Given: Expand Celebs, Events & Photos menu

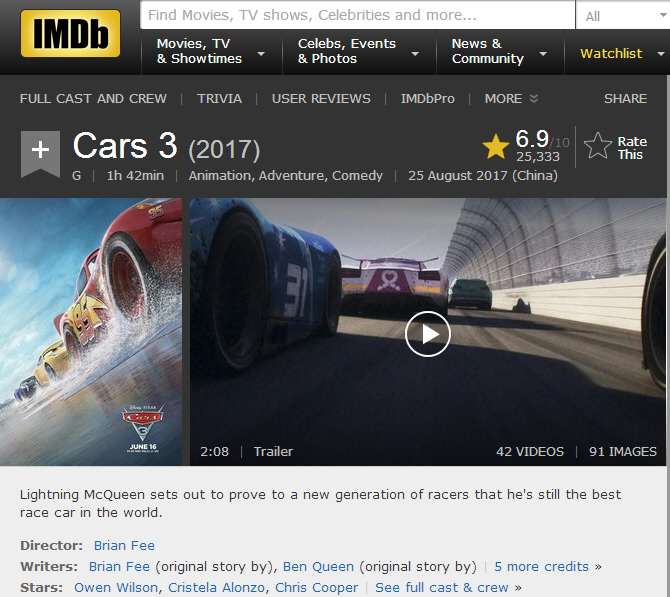Looking at the screenshot, I should pos(357,52).
